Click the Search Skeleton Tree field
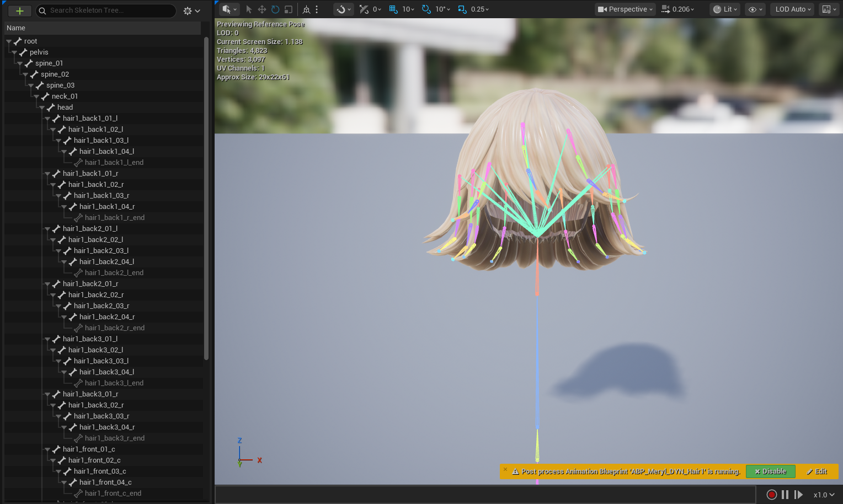843x504 pixels. coord(106,10)
